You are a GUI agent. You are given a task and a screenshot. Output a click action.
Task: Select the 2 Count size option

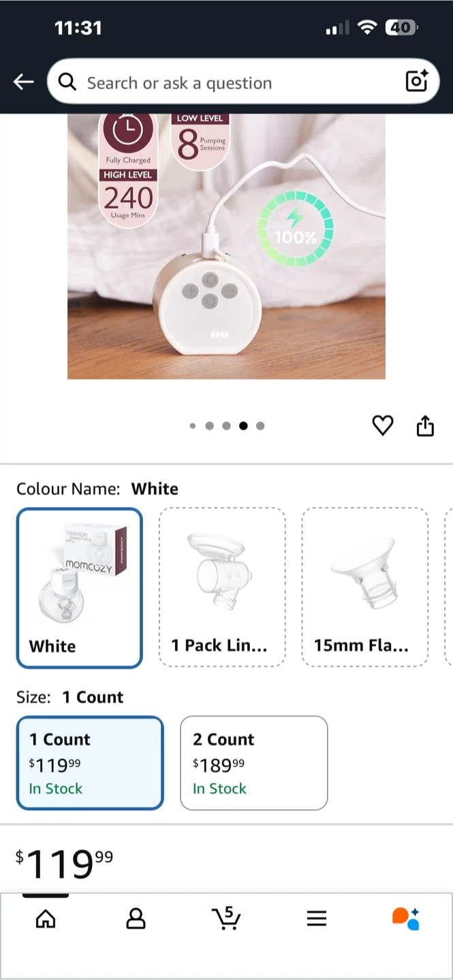(x=253, y=763)
